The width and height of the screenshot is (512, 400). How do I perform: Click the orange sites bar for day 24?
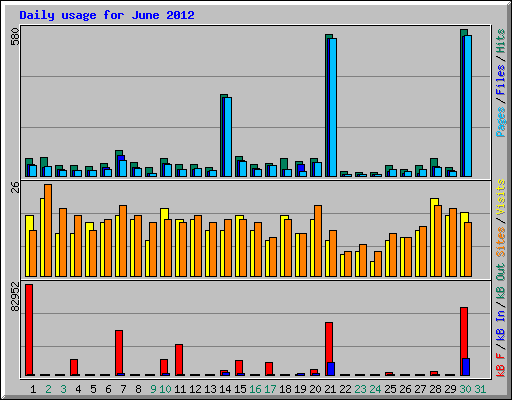pyautogui.click(x=378, y=264)
